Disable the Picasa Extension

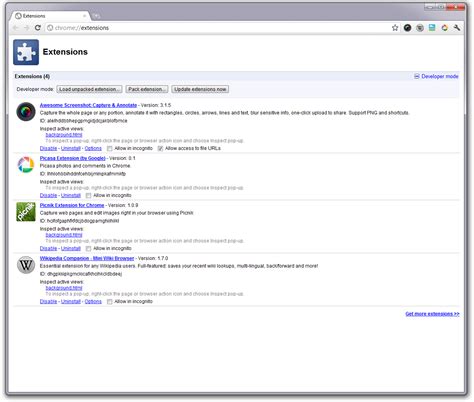[48, 195]
